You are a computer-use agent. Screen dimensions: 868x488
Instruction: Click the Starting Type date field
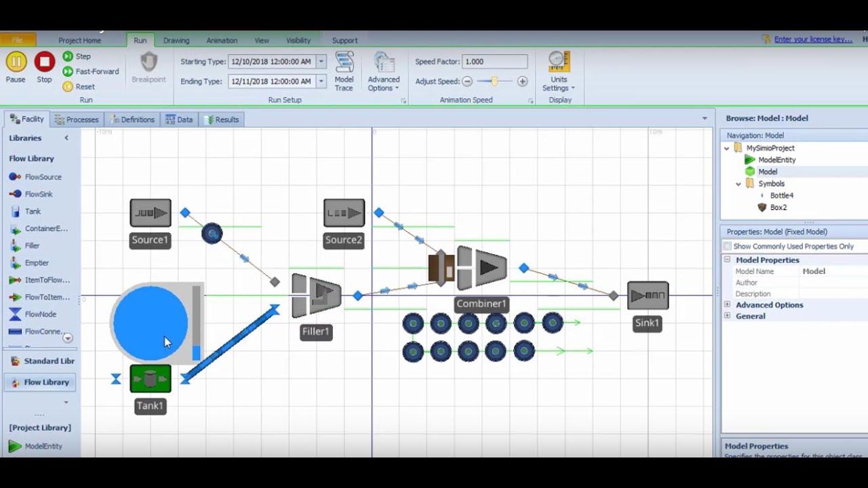click(x=272, y=62)
